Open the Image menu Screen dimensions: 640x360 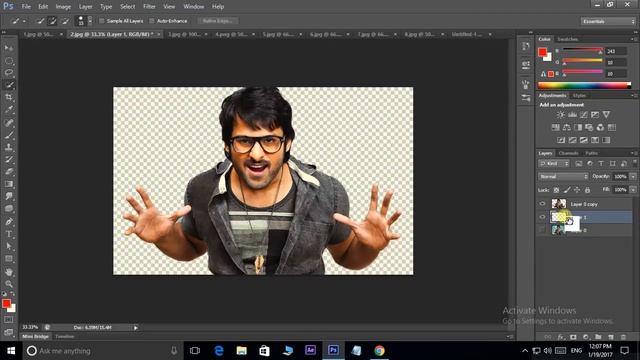[x=63, y=7]
